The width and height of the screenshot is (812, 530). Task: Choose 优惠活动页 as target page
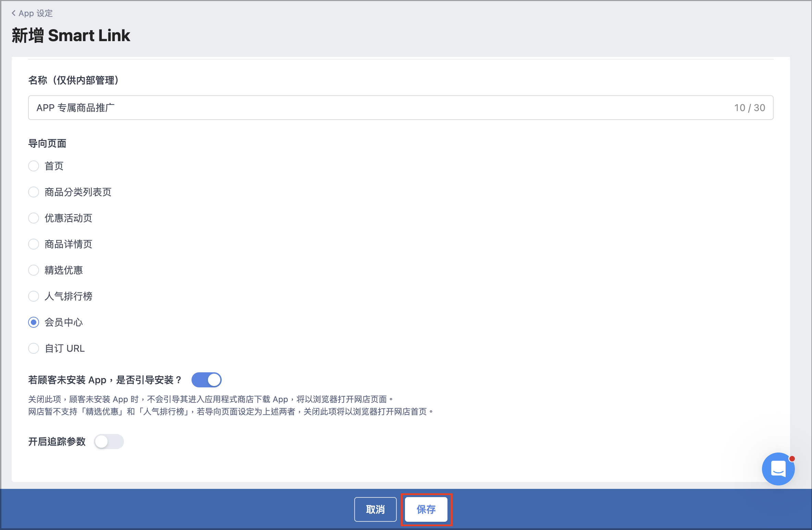34,218
